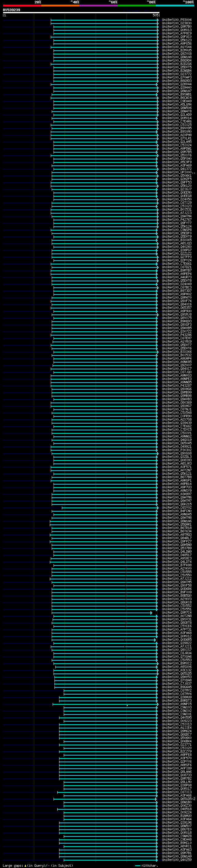The width and height of the screenshot is (197, 868).
Task: Select the UniRef100_Q70AP3 label
Action: 176,78
